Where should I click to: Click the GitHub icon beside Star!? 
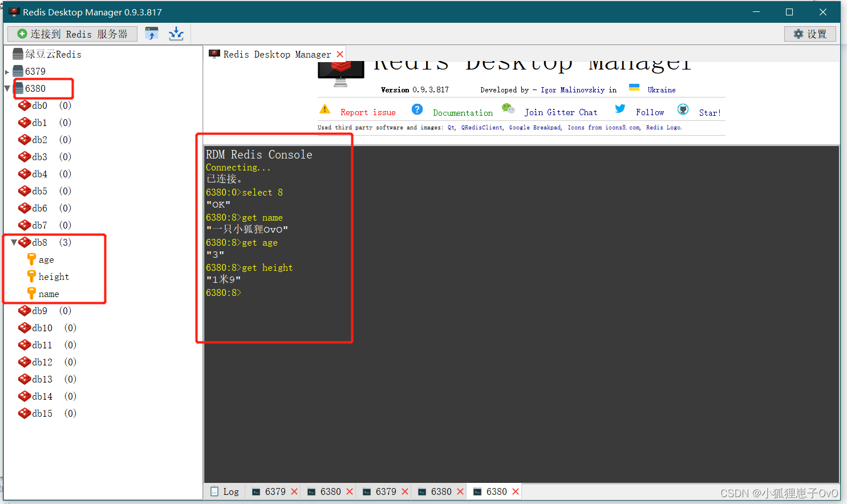coord(683,109)
